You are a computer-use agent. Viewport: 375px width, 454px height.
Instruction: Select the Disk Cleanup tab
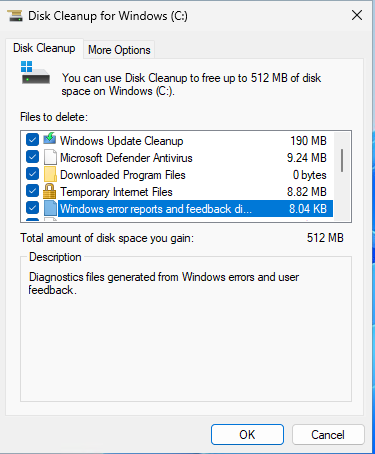[x=44, y=48]
